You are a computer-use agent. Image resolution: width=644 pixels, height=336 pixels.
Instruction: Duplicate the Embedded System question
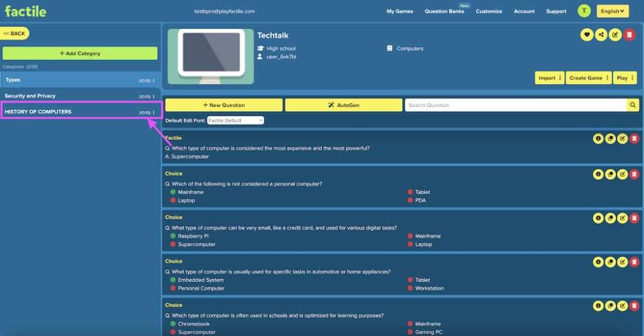[611, 262]
